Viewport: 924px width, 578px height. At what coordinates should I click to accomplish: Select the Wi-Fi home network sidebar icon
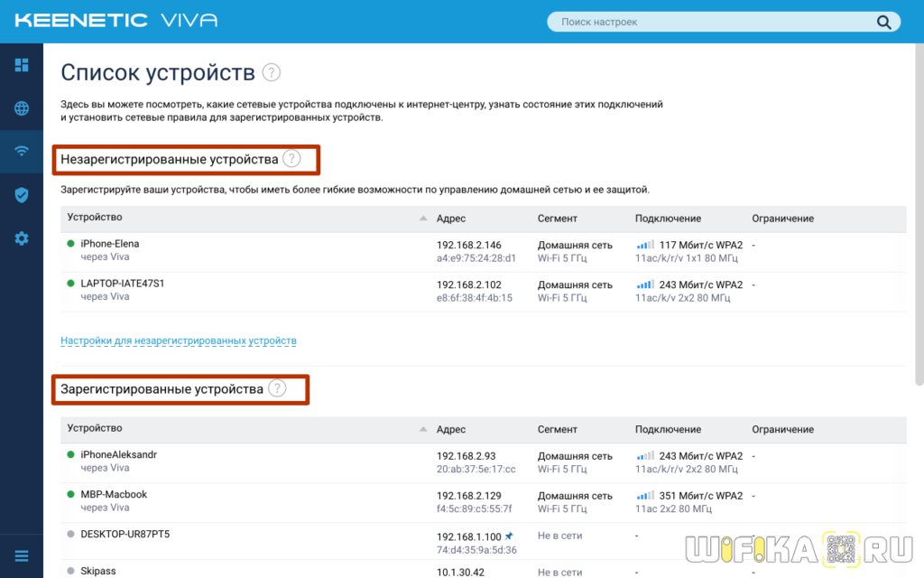(x=22, y=151)
